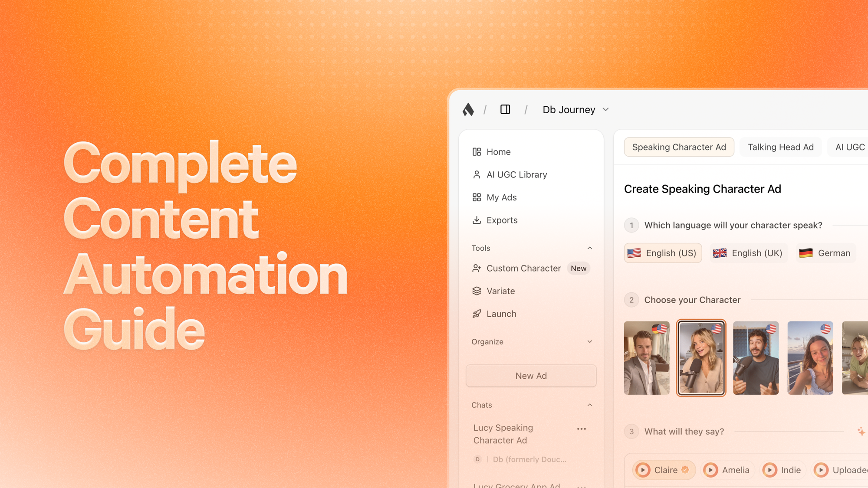The image size is (868, 488).
Task: Select the bearded man with microphone character
Action: pyautogui.click(x=756, y=358)
